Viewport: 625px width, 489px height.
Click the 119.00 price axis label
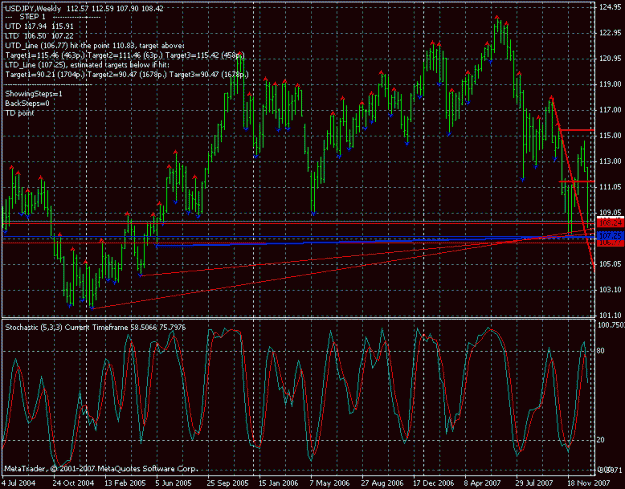click(x=610, y=84)
